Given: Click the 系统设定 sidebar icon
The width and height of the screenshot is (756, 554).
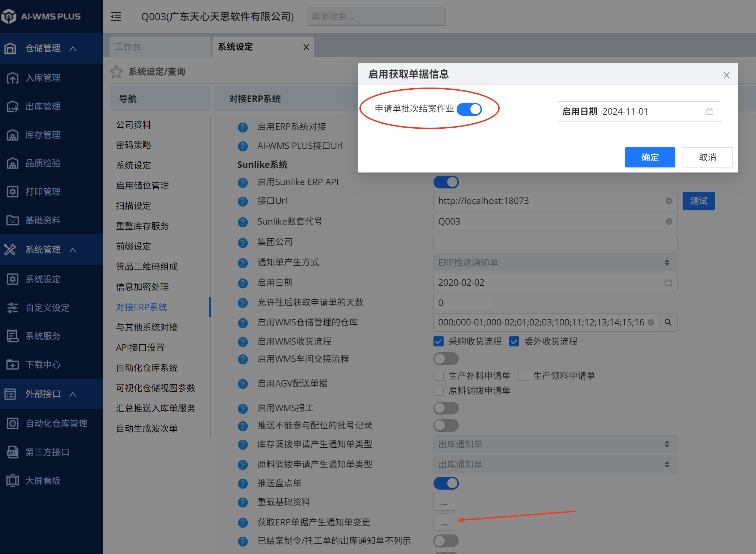Looking at the screenshot, I should [13, 279].
